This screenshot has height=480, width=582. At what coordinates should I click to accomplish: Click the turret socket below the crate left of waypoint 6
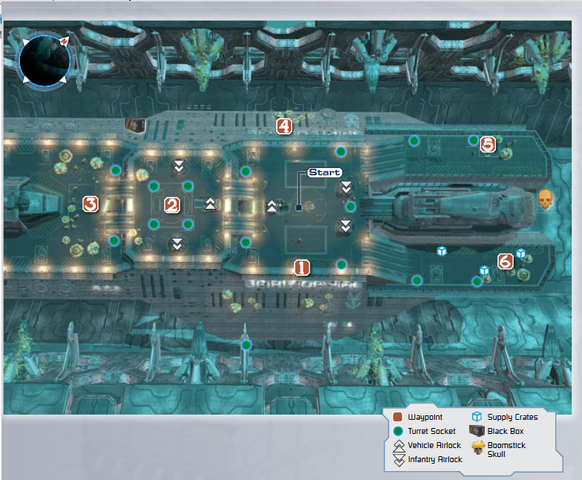(x=477, y=282)
